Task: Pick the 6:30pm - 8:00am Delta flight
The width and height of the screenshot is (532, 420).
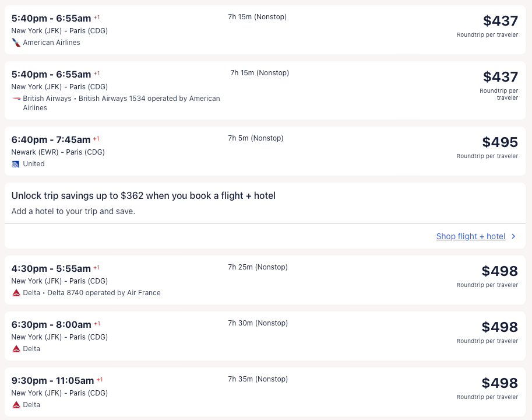Action: point(265,336)
